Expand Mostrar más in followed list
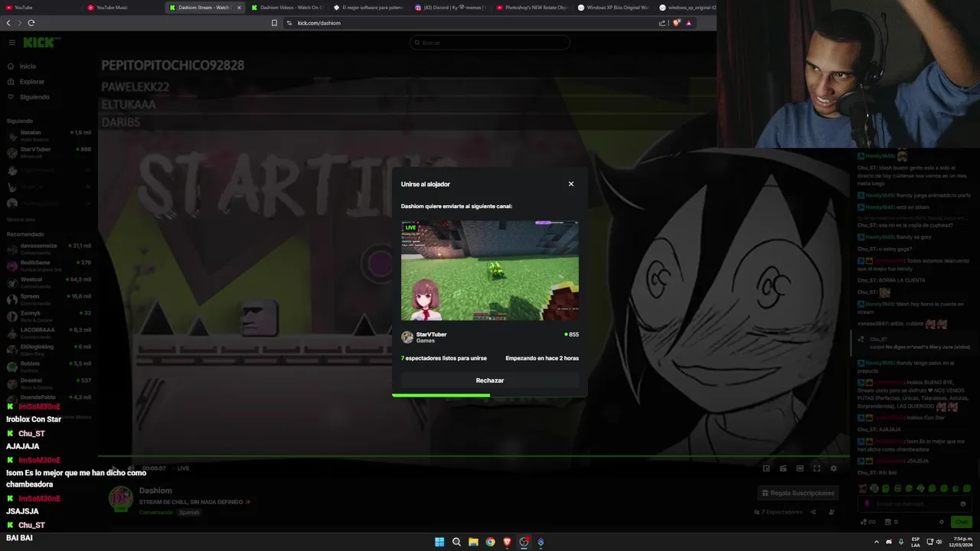 click(x=21, y=220)
